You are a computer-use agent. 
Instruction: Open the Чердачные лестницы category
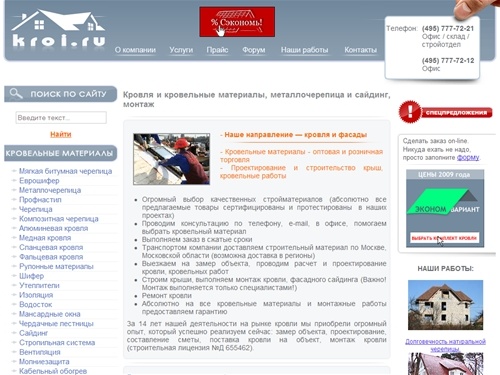pyautogui.click(x=56, y=324)
